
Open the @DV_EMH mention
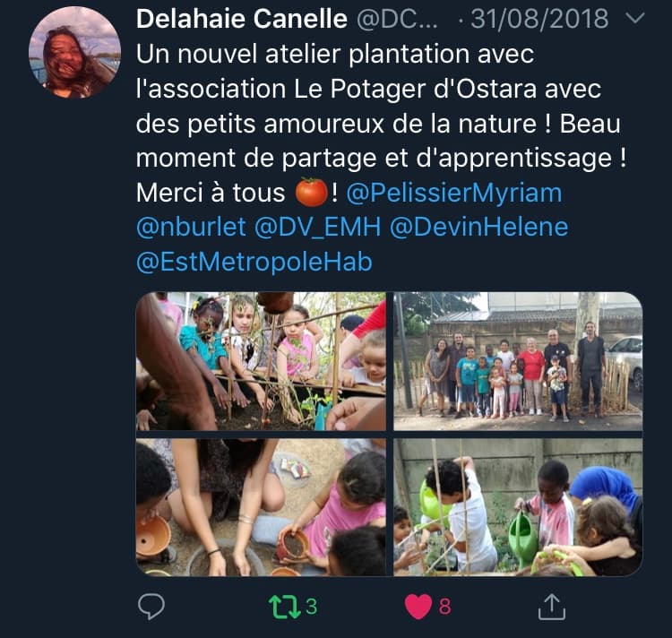pyautogui.click(x=317, y=227)
